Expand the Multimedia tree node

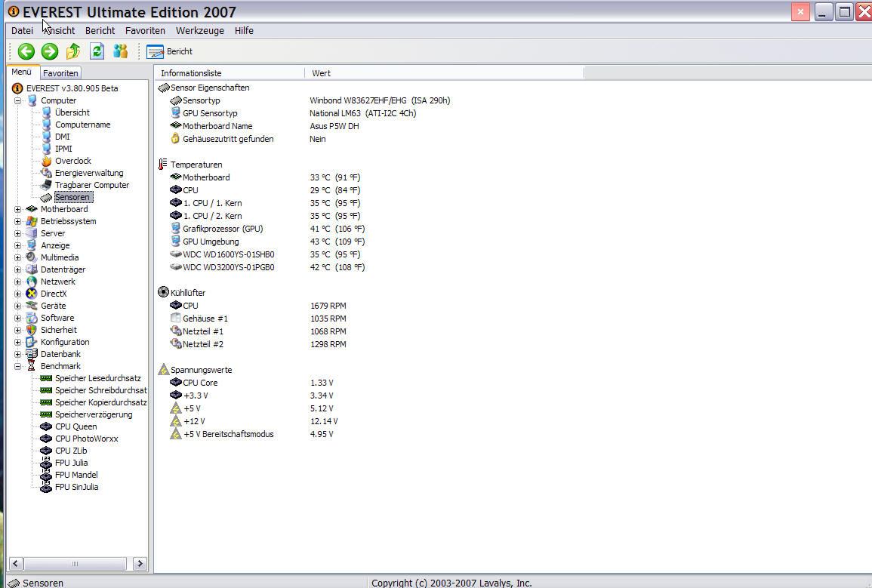(18, 258)
